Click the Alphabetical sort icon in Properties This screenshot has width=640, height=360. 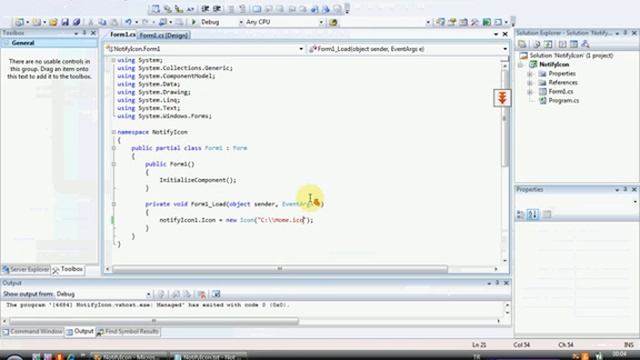click(533, 214)
